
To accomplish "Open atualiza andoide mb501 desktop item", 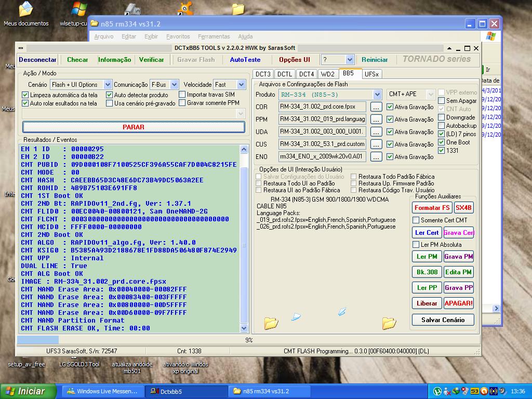I will point(132,367).
